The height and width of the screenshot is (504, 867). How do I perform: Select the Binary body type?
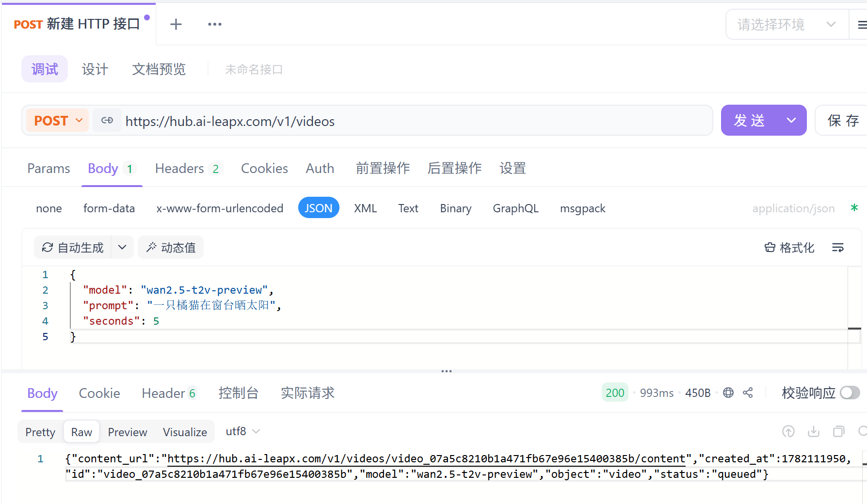click(456, 208)
